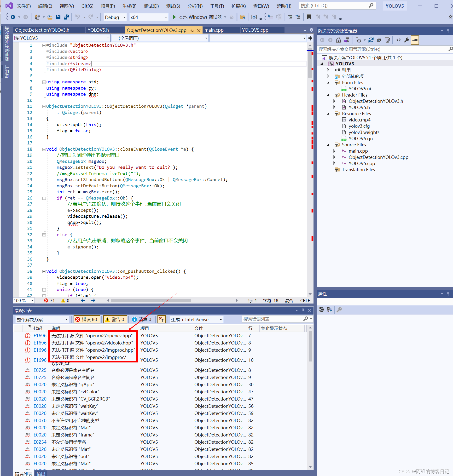This screenshot has width=453, height=476.
Task: Toggle the Errors 80 filter button
Action: (87, 319)
